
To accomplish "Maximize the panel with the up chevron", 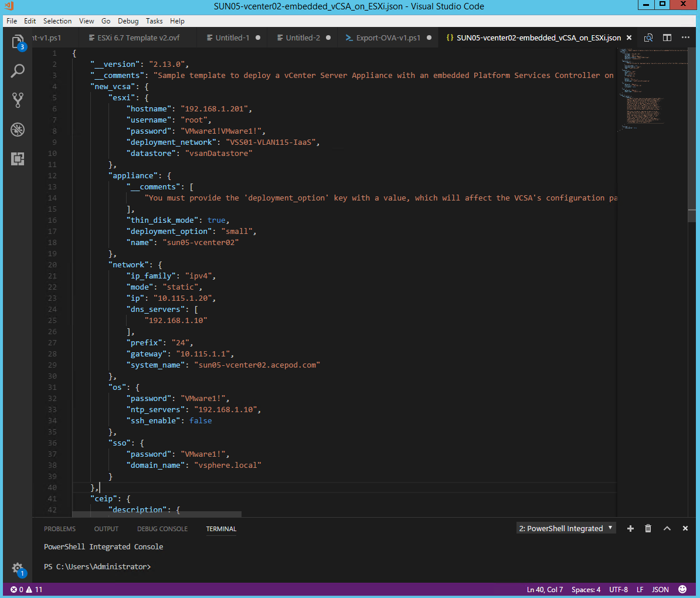I will [x=667, y=528].
